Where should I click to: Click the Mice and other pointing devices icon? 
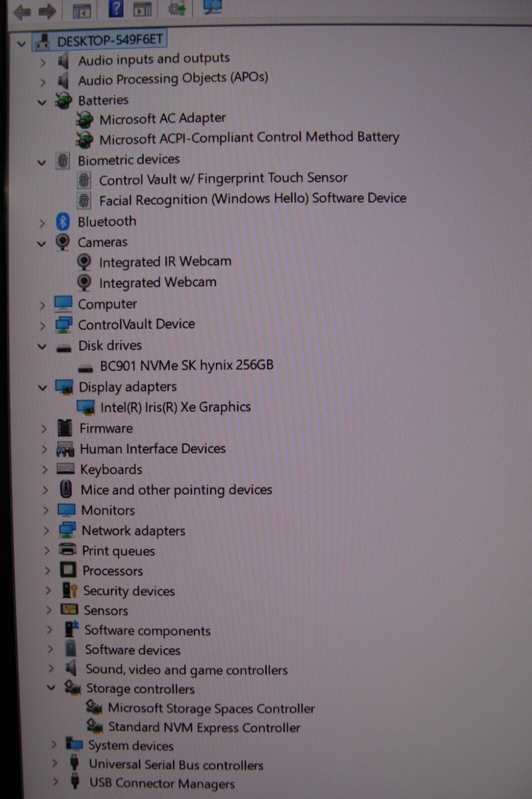click(x=66, y=489)
